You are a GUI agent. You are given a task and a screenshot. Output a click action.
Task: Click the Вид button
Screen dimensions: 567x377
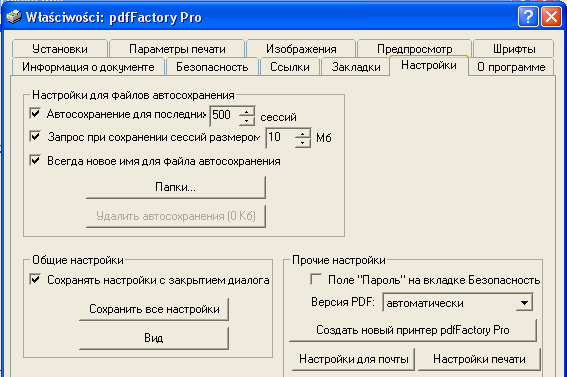[x=154, y=338]
